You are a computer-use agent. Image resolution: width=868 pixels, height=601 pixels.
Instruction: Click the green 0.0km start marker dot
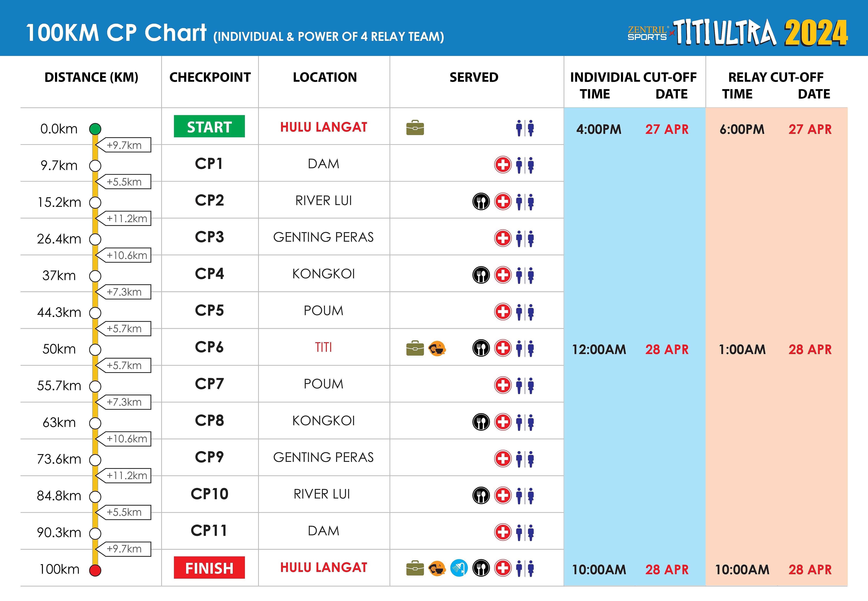[95, 129]
